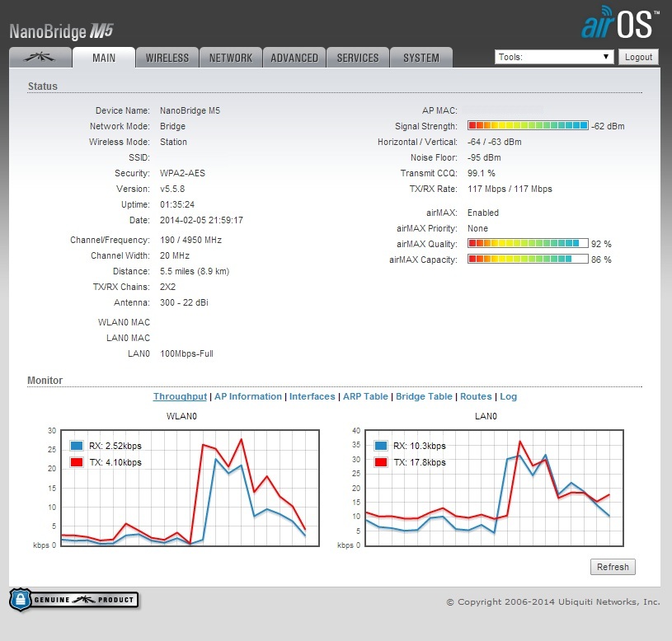Click the Signal Strength bar
The width and height of the screenshot is (672, 641).
coord(528,125)
